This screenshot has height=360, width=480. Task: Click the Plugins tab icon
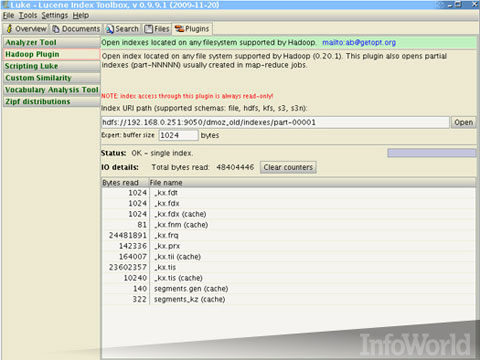click(x=179, y=29)
